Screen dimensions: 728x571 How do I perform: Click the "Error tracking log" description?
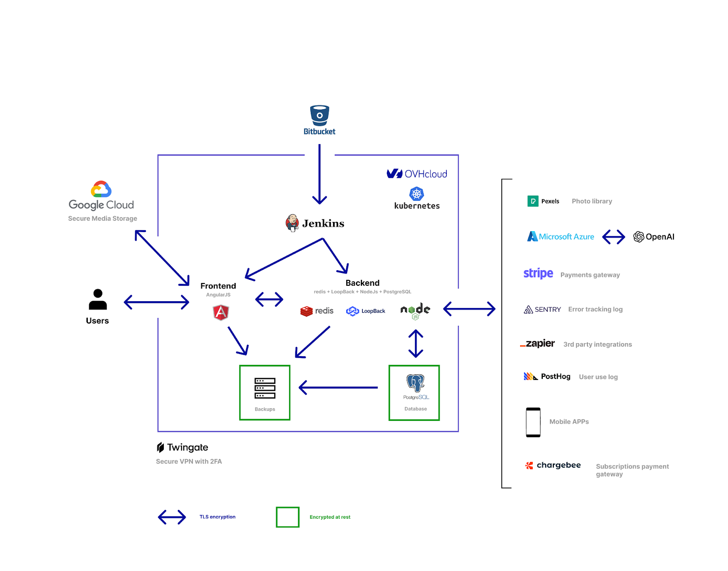[596, 309]
